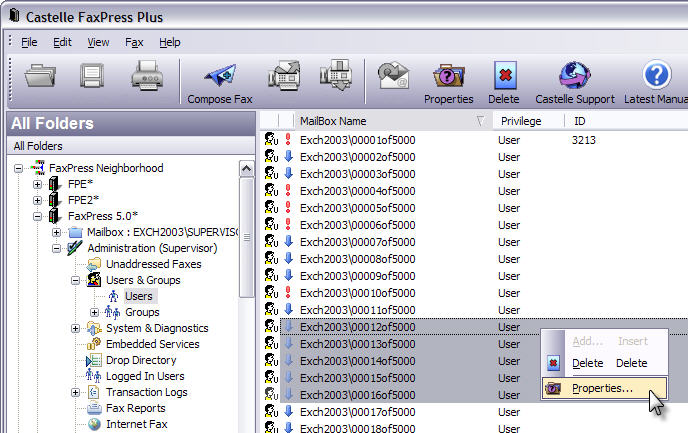Open Castelle Support from the toolbar

pyautogui.click(x=575, y=78)
